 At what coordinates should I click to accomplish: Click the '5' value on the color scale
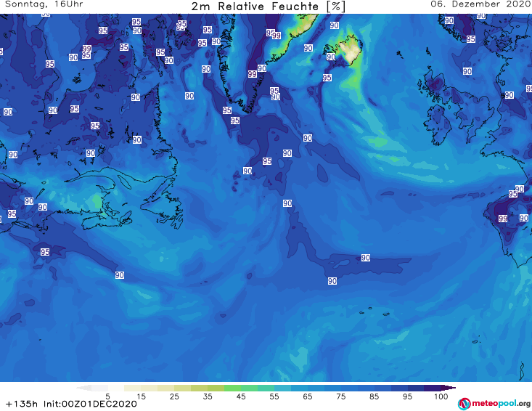[x=107, y=396]
